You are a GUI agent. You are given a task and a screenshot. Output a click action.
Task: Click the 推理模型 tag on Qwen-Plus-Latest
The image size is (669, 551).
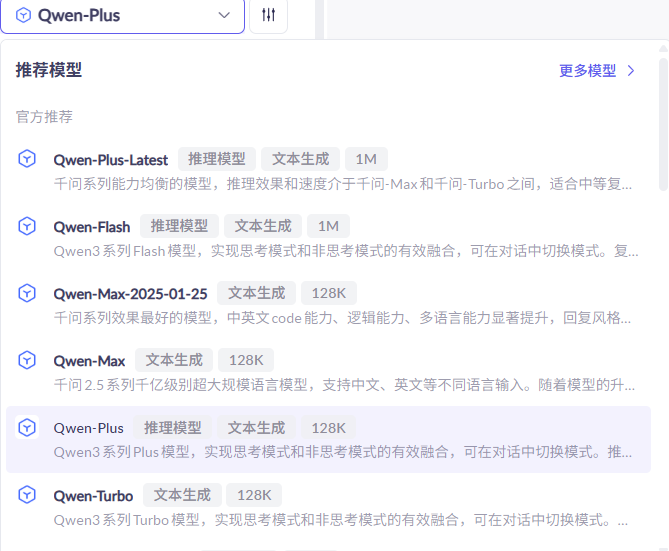pos(217,159)
